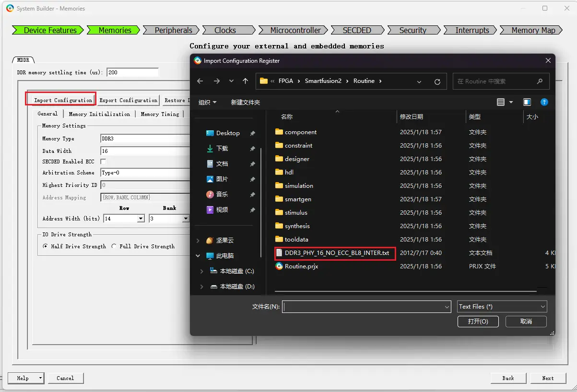577x392 pixels.
Task: Switch to Memory Timing tab
Action: tap(160, 114)
